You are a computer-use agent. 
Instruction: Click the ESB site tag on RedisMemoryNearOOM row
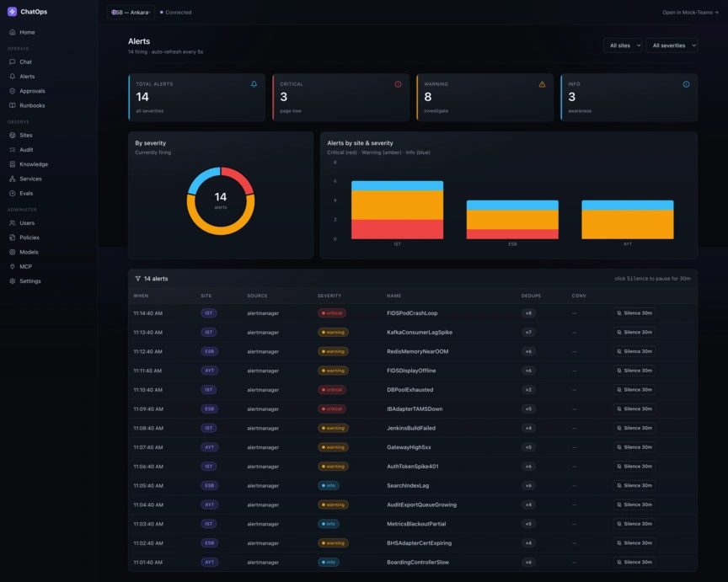[210, 351]
